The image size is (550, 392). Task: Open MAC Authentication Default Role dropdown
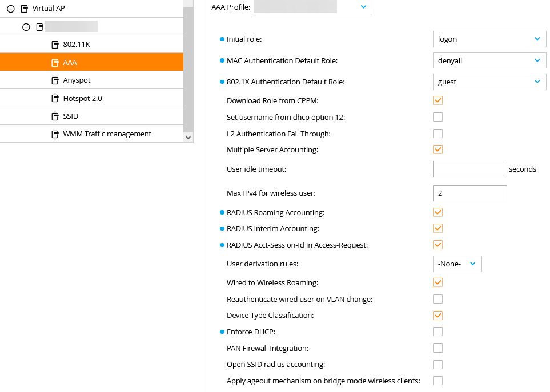(489, 60)
